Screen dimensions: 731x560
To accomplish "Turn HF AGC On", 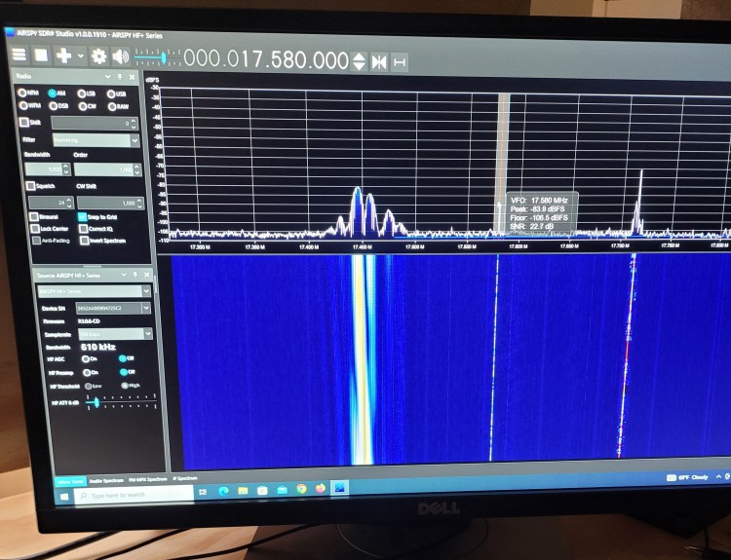I will pyautogui.click(x=85, y=358).
